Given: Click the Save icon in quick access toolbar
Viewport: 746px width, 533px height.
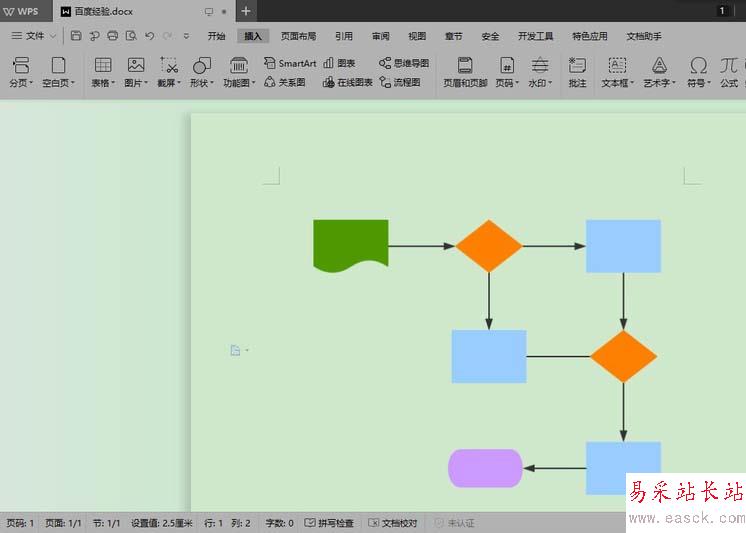Looking at the screenshot, I should 76,36.
